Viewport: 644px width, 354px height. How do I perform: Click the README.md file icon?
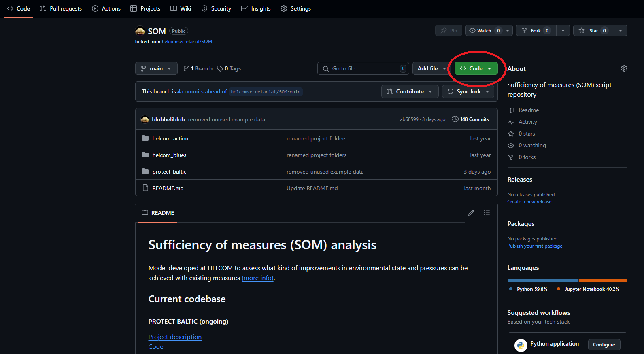(145, 188)
